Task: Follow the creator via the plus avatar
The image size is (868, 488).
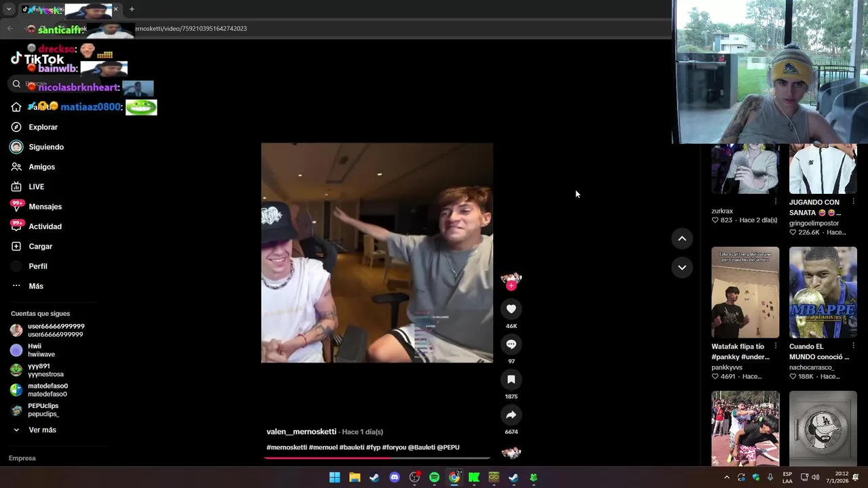Action: point(511,286)
